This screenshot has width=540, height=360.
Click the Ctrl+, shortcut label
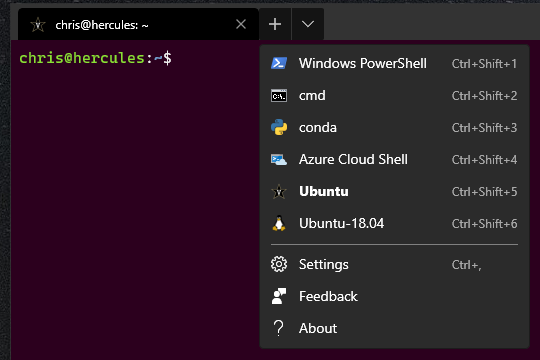tap(466, 265)
